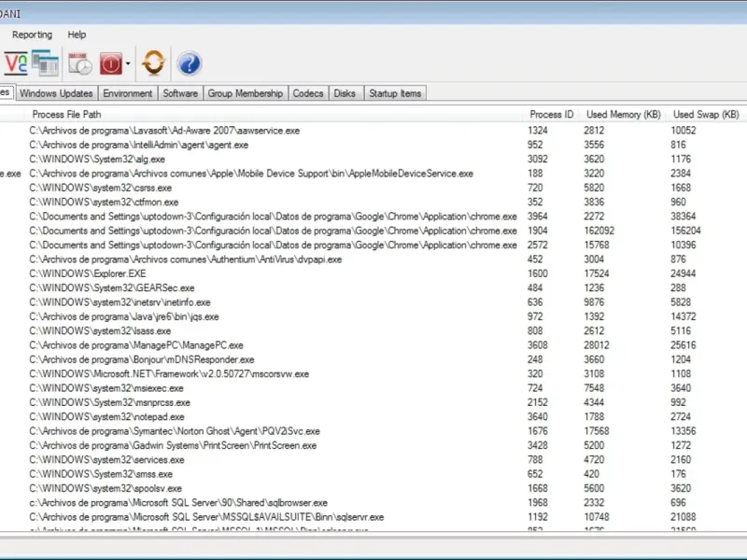
Task: Open help via blue question icon
Action: (x=190, y=63)
